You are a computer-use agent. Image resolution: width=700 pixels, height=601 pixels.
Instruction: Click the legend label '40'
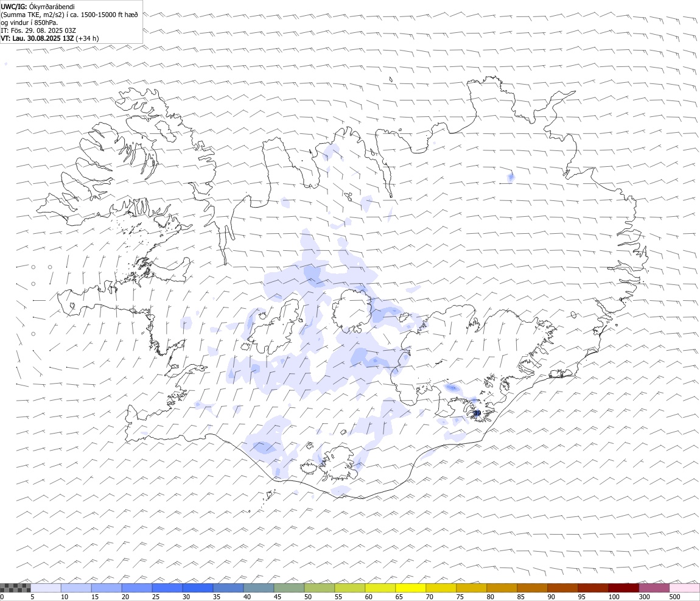coord(247,597)
